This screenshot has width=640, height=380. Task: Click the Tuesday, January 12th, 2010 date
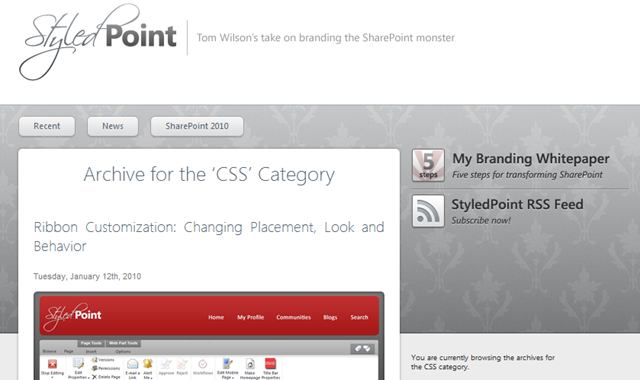pos(87,276)
